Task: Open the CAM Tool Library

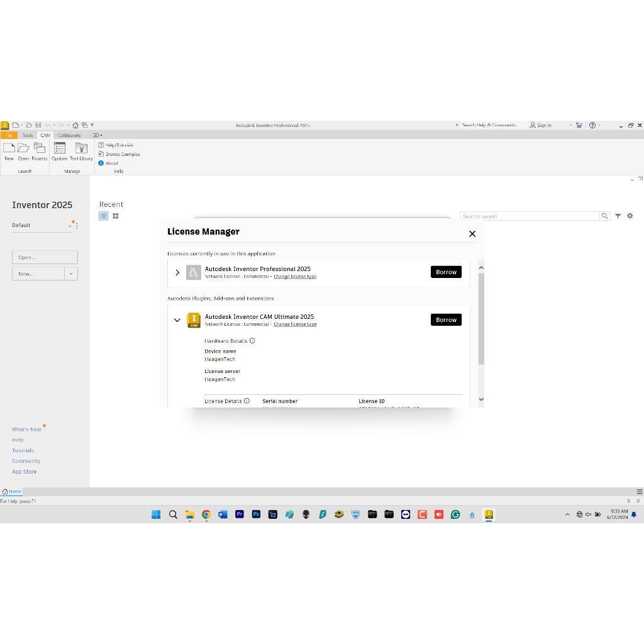Action: click(x=81, y=150)
